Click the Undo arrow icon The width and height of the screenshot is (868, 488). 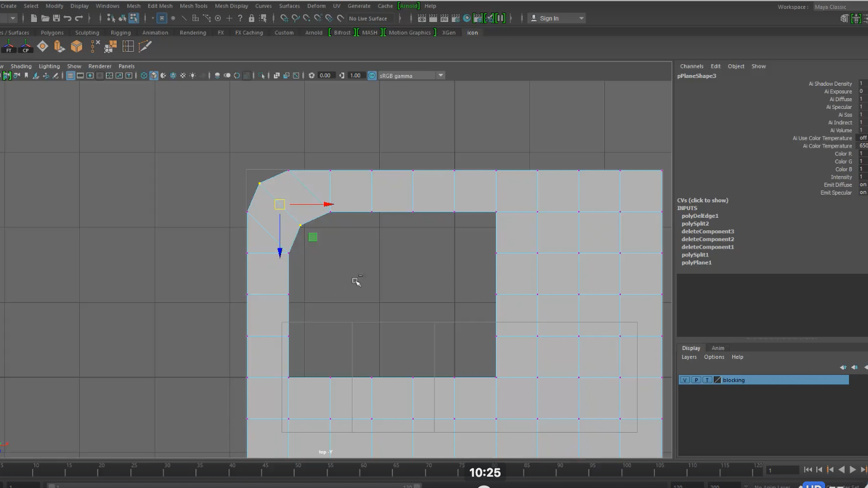click(x=67, y=18)
